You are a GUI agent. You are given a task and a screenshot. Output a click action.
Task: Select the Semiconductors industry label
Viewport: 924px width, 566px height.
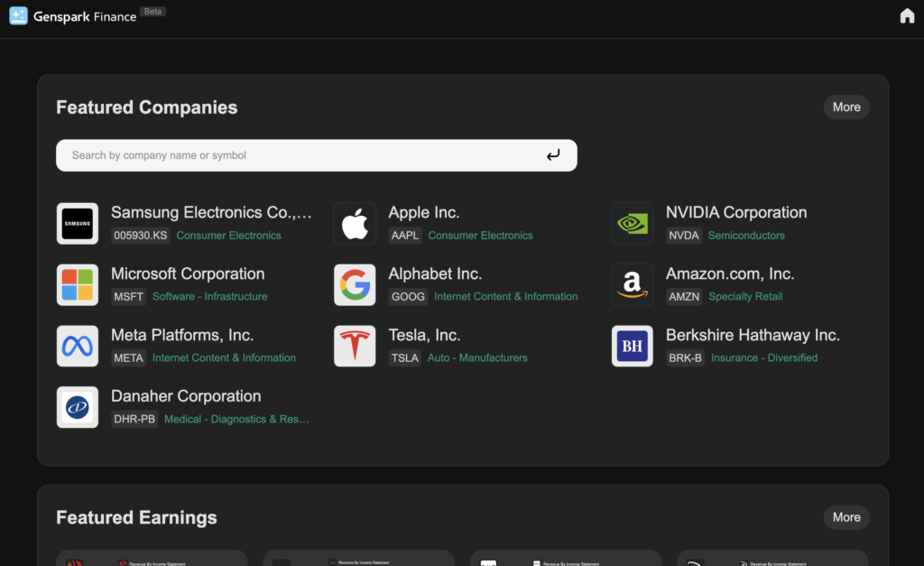pyautogui.click(x=746, y=236)
